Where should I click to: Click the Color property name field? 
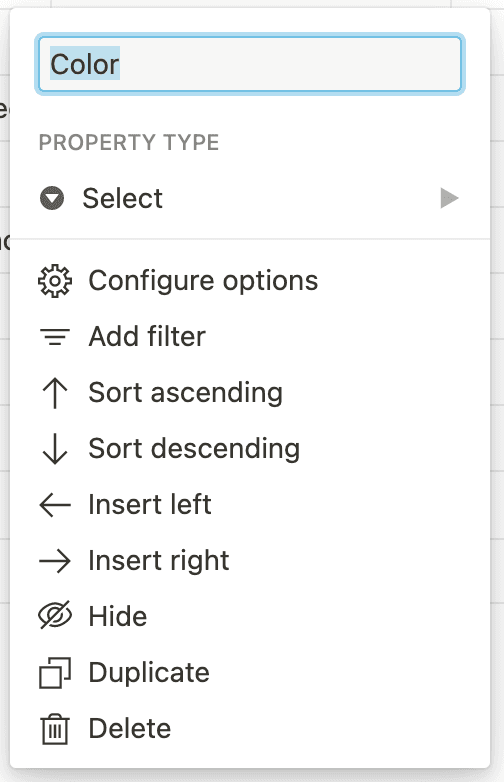250,64
